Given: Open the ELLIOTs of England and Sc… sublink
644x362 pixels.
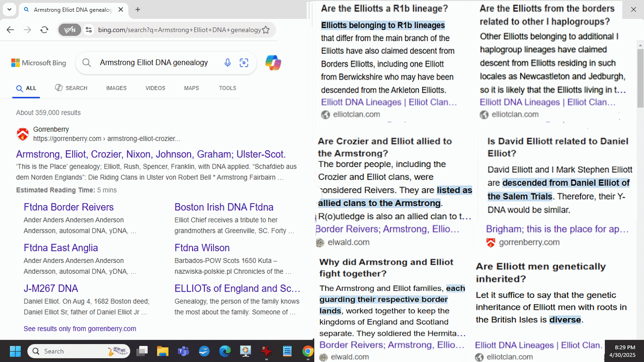Looking at the screenshot, I should tap(237, 288).
